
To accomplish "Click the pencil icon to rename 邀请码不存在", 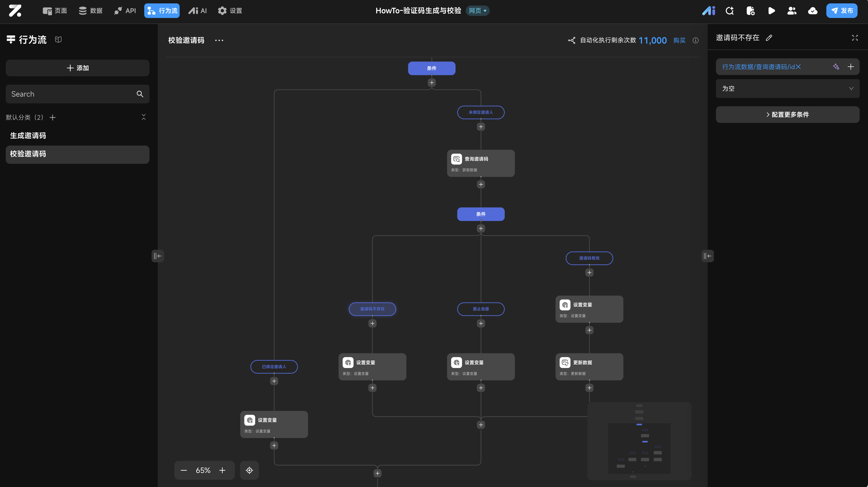I will [x=769, y=38].
